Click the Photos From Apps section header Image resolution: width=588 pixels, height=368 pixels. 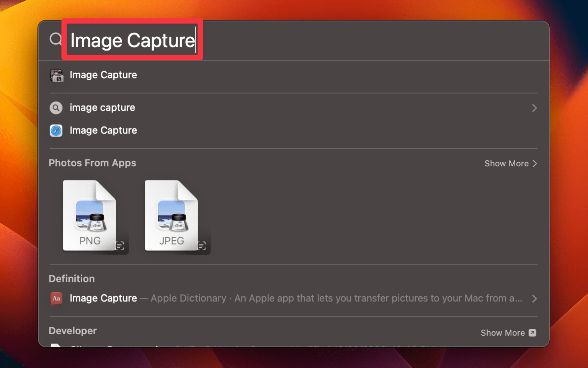tap(92, 163)
